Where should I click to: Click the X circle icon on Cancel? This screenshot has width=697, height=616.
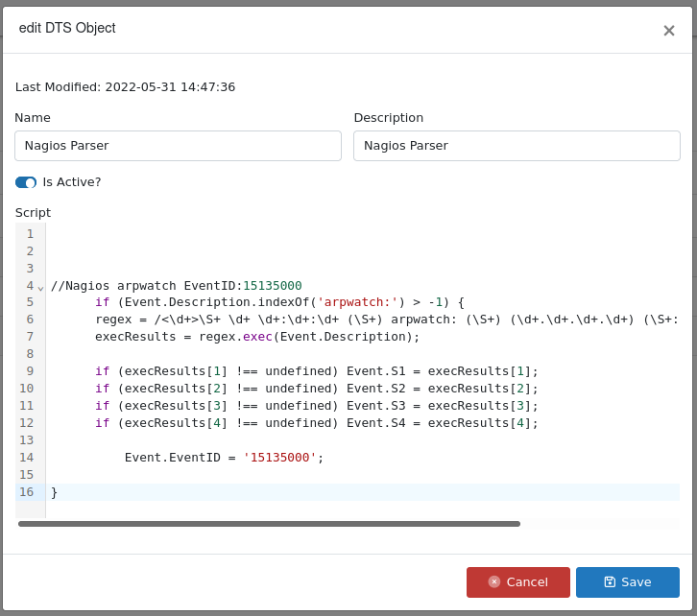[x=493, y=581]
